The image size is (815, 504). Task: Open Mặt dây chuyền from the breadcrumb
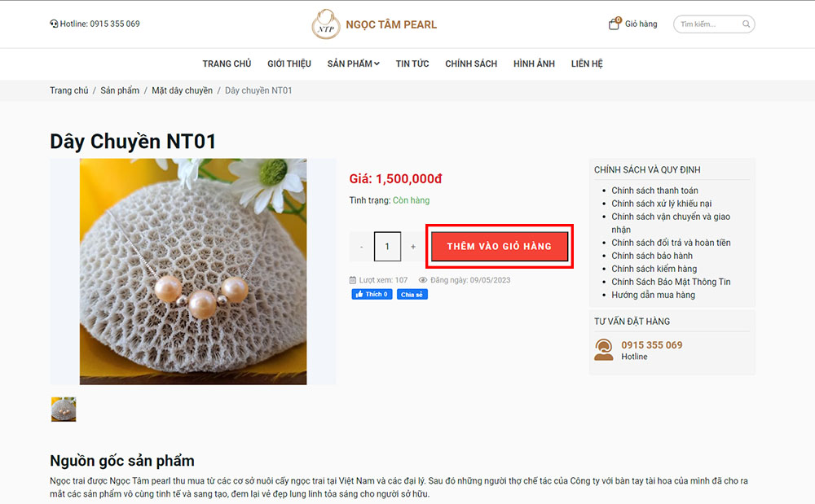click(x=182, y=90)
